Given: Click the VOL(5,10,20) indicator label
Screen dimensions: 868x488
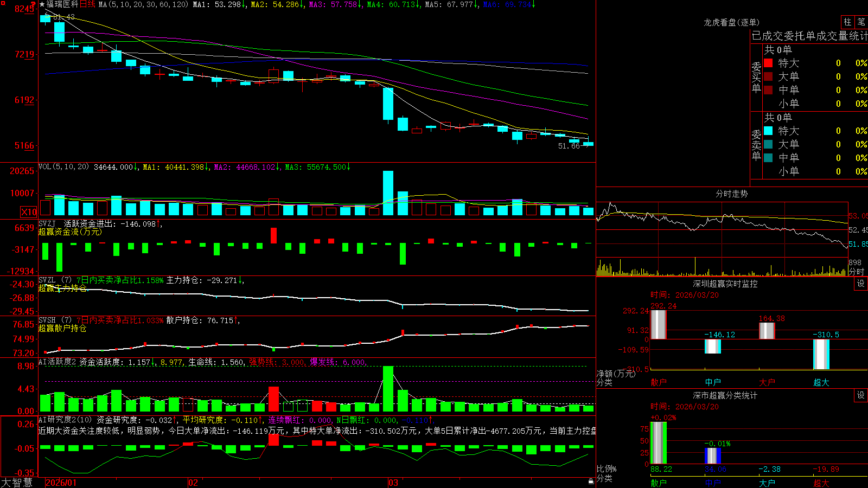Looking at the screenshot, I should pyautogui.click(x=63, y=167).
